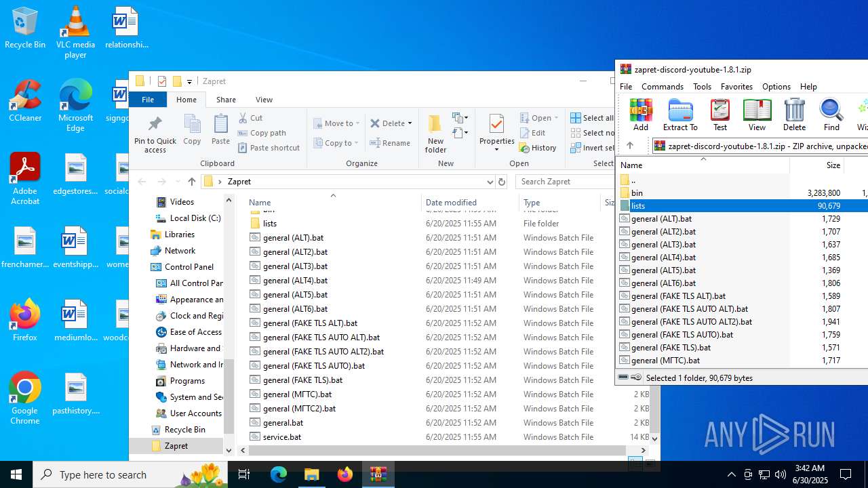Click the Extract To icon in WinRAR
Image resolution: width=868 pixels, height=488 pixels.
coord(680,114)
